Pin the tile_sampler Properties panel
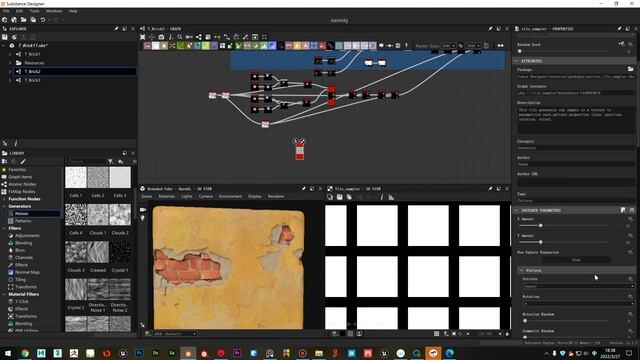 click(619, 29)
